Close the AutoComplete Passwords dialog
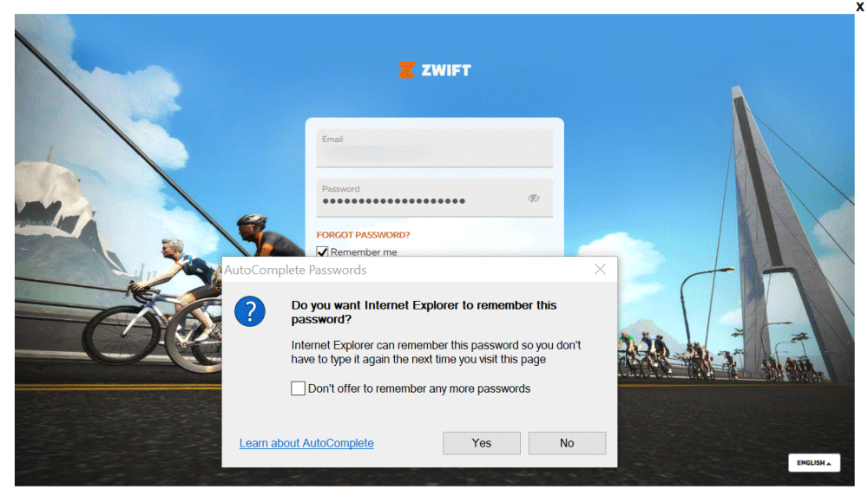 [x=600, y=270]
